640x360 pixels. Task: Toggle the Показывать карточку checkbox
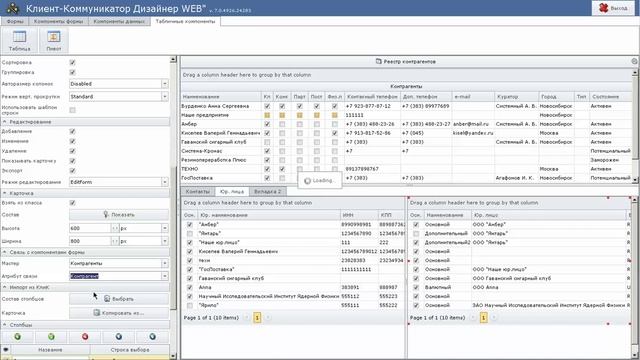point(72,161)
